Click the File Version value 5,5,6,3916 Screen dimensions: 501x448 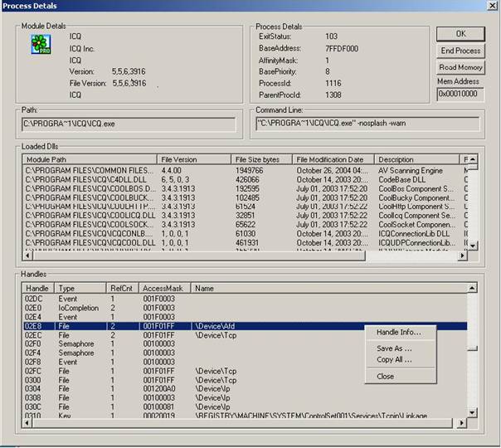tap(129, 84)
